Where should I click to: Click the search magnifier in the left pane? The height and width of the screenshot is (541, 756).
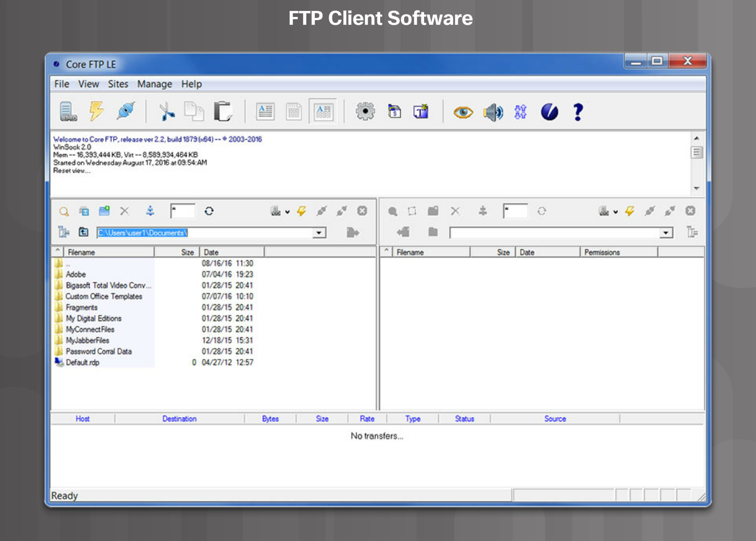[64, 211]
